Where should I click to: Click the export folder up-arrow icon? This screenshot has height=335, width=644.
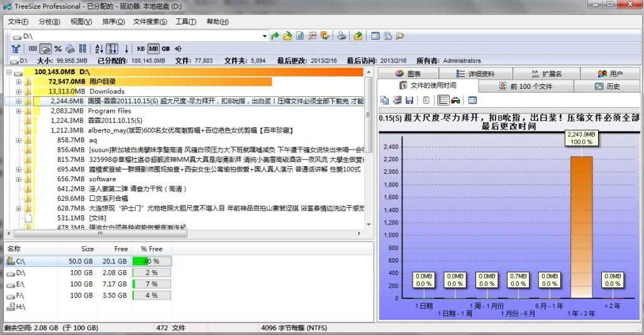(358, 36)
